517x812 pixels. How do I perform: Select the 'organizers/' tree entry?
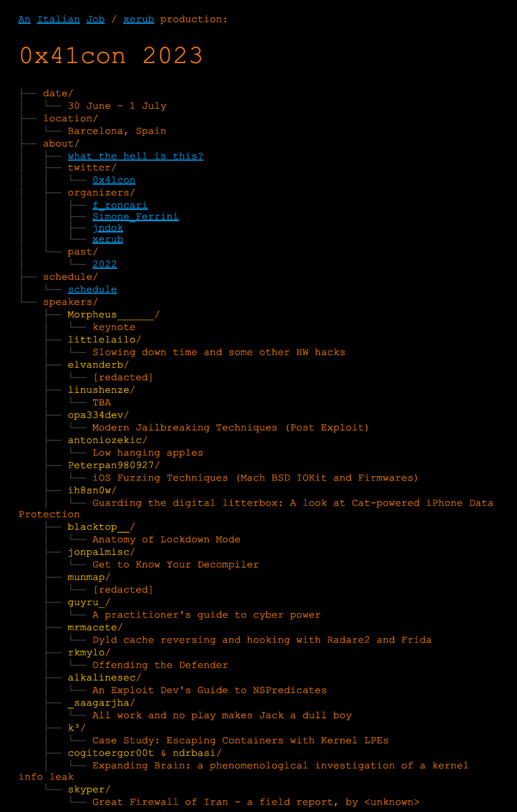coord(101,193)
